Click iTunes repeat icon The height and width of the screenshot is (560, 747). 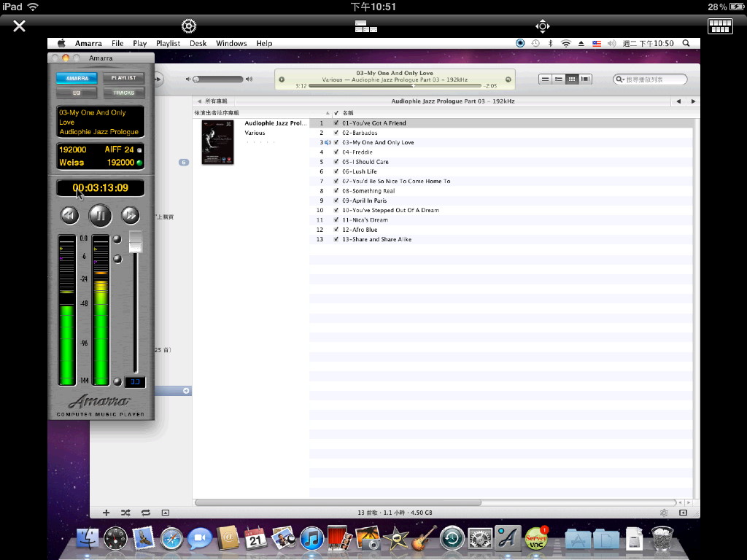[146, 513]
